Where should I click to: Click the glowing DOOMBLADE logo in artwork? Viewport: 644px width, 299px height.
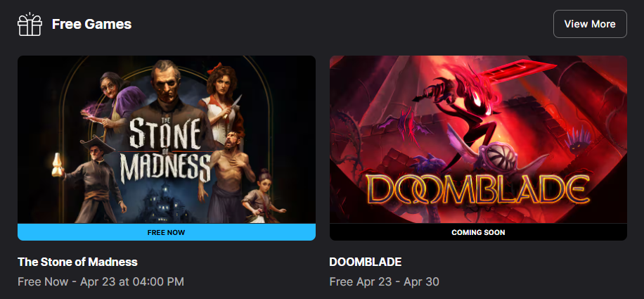[477, 190]
